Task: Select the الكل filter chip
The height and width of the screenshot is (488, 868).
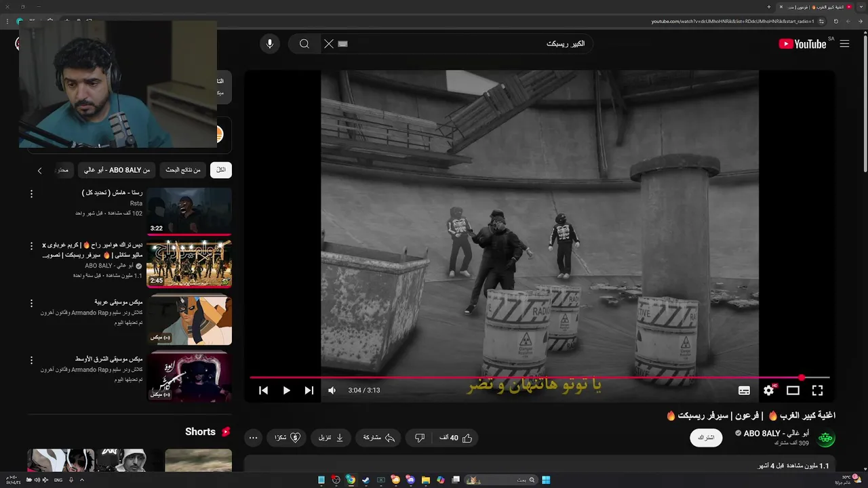Action: click(x=221, y=170)
